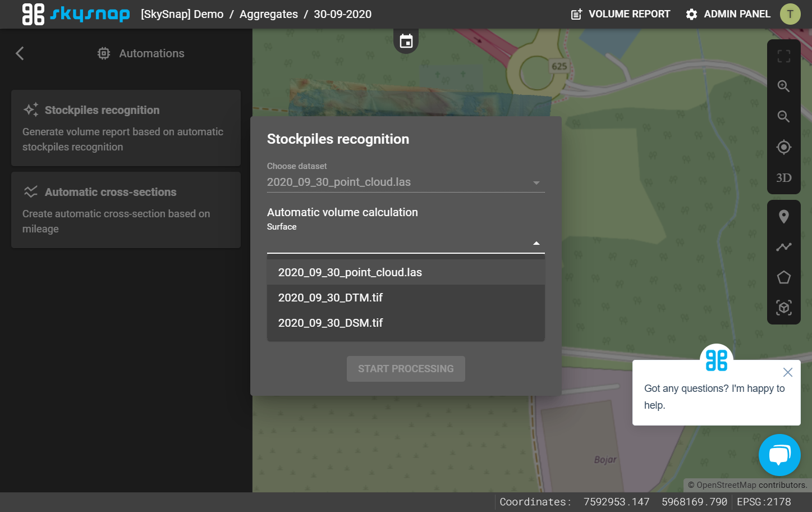Click the Start Processing button
The image size is (812, 512).
[406, 369]
